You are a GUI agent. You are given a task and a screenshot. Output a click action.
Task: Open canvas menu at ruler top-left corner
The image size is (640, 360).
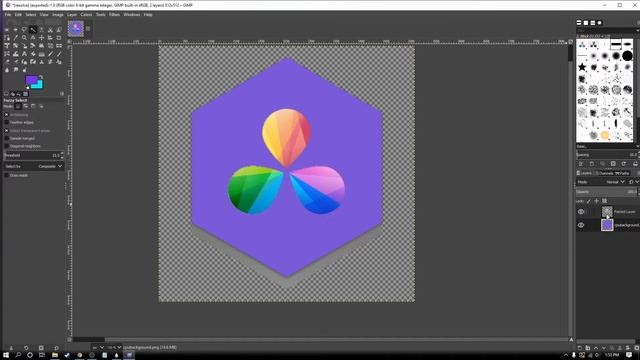point(69,42)
